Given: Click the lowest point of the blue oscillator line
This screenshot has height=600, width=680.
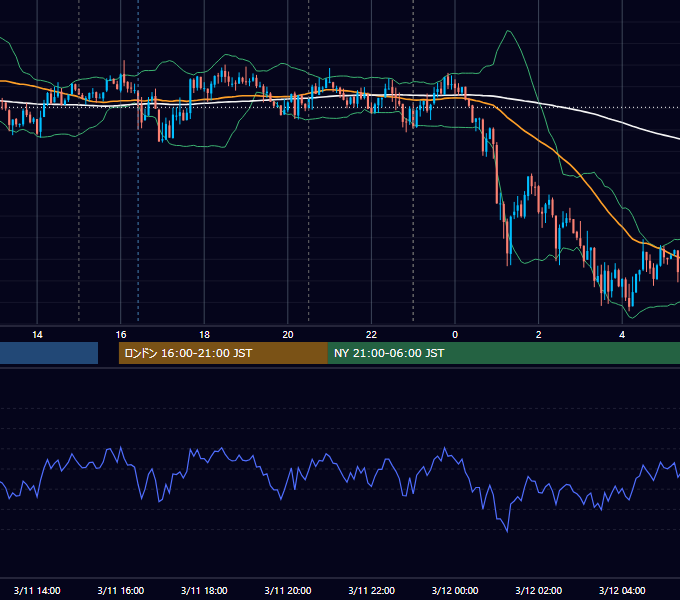Looking at the screenshot, I should (507, 531).
